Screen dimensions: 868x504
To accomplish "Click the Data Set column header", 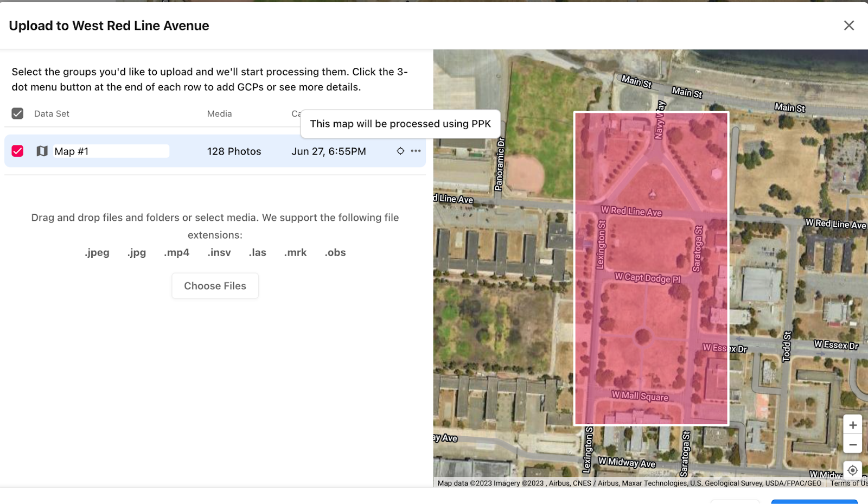I will [52, 113].
